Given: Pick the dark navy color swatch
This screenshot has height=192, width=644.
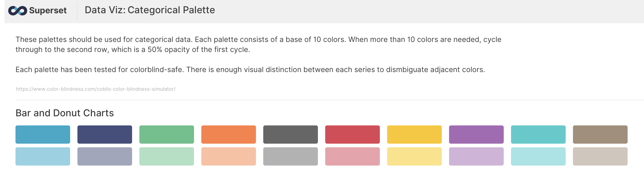Looking at the screenshot, I should click(x=105, y=135).
